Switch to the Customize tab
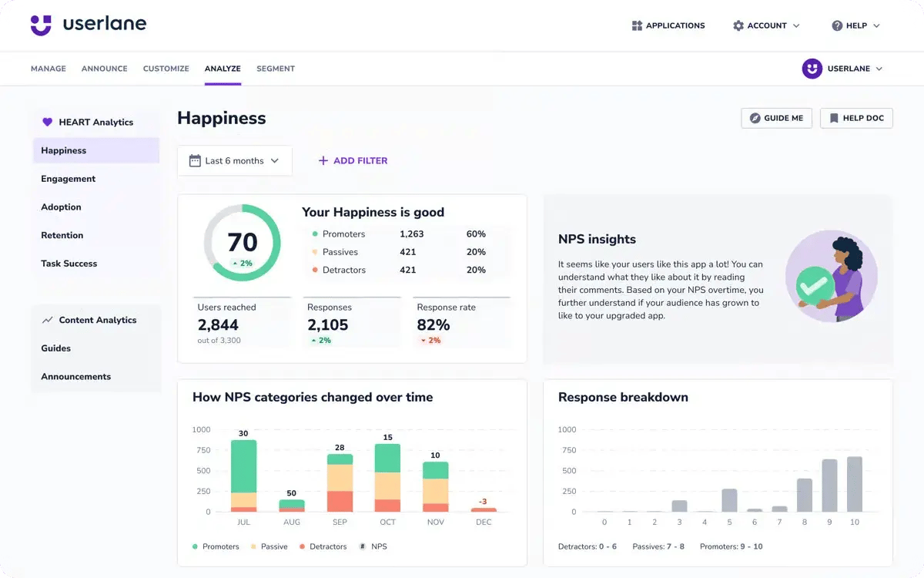 coord(166,69)
